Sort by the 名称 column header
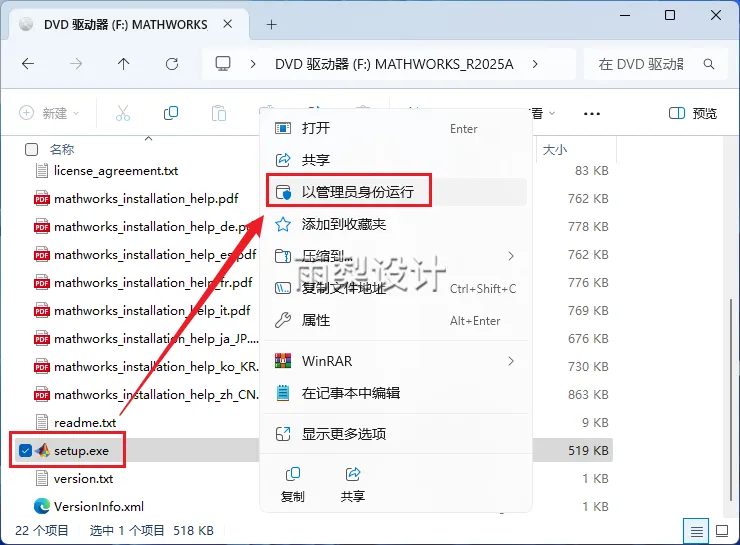Screen dimensions: 740x545 click(x=62, y=150)
